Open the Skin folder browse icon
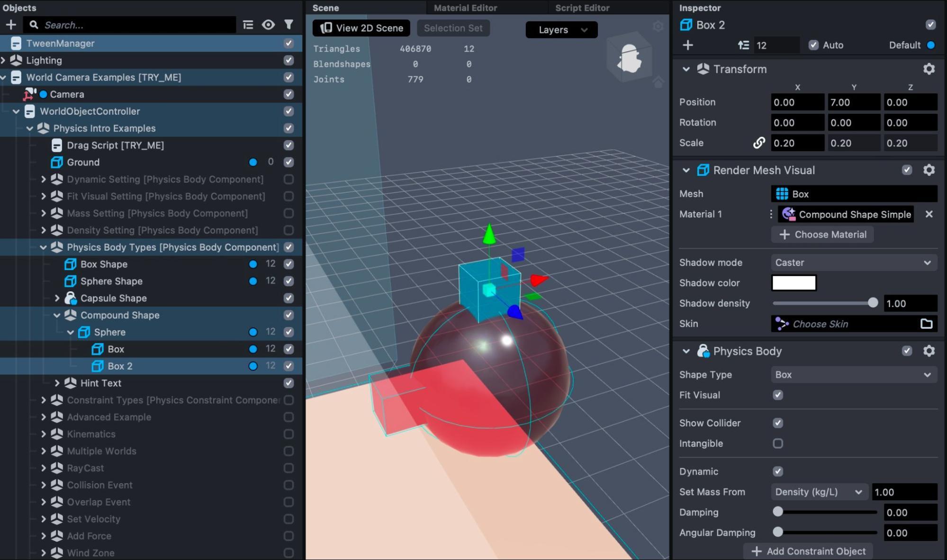 pyautogui.click(x=926, y=324)
